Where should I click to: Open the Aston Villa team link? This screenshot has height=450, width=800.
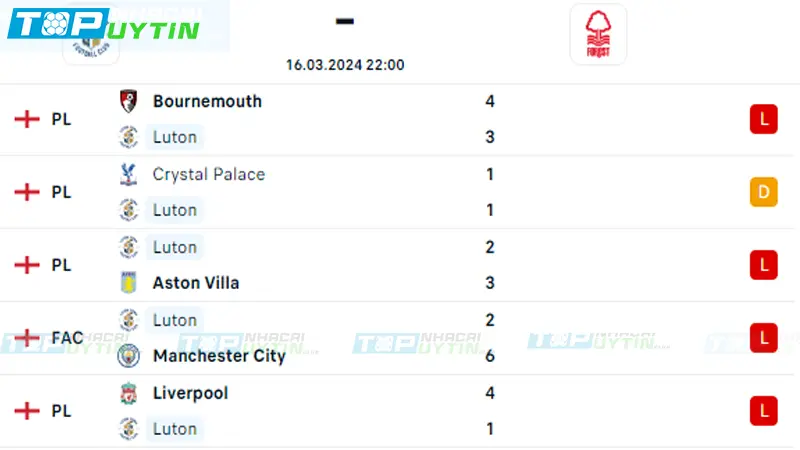[x=196, y=283]
